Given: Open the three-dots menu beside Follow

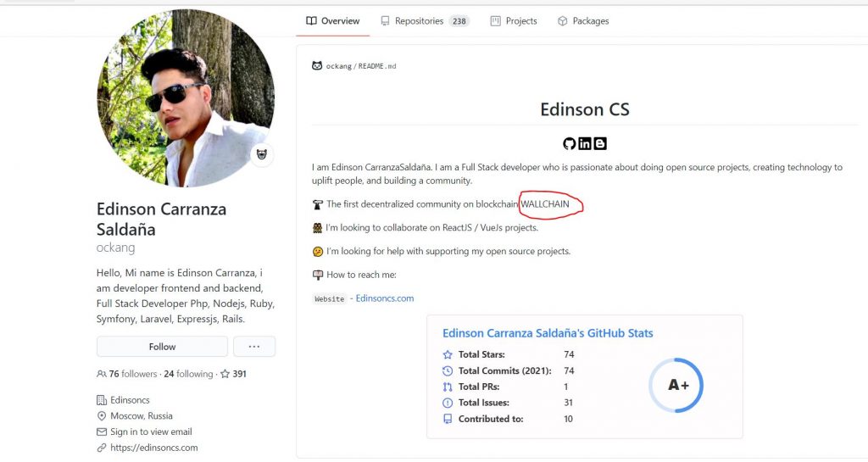Looking at the screenshot, I should (254, 347).
